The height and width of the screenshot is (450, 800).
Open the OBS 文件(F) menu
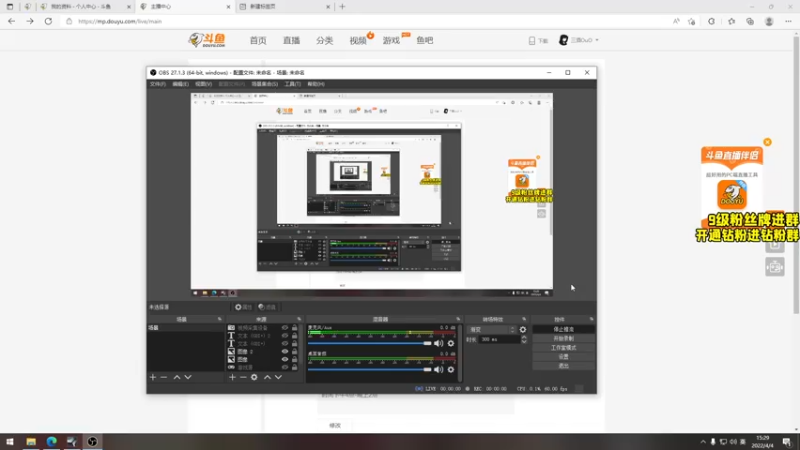[x=158, y=84]
